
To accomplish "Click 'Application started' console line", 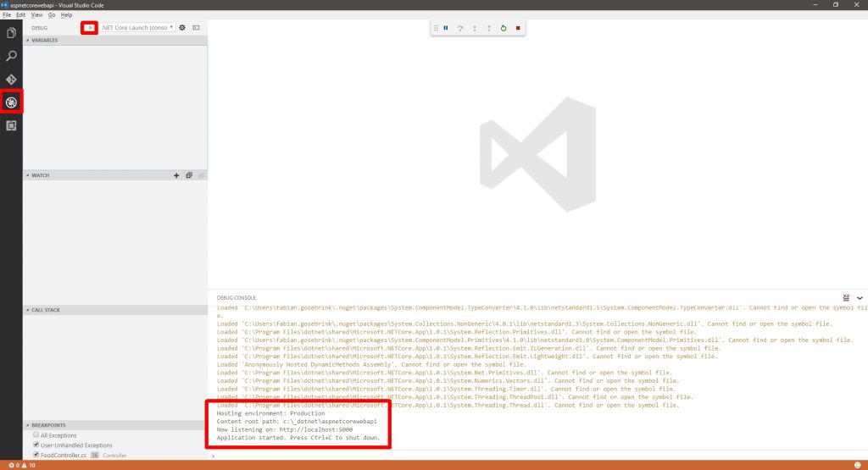I will (x=298, y=437).
